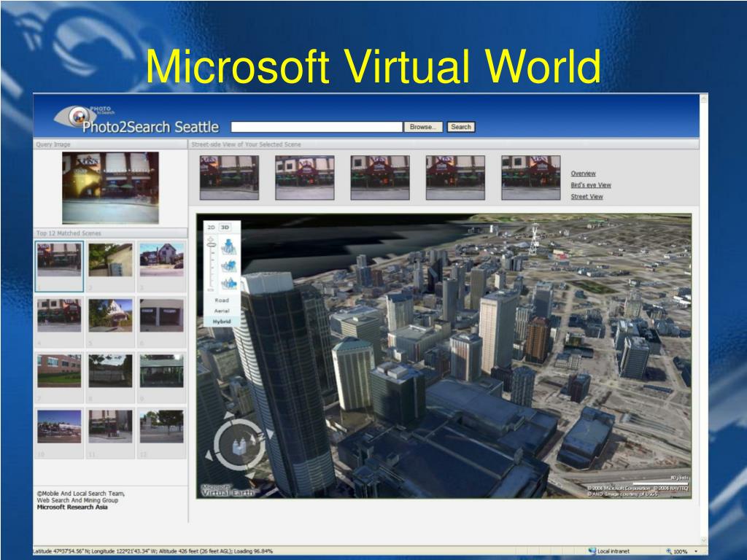Select matched scene 5 thumbnail
Image resolution: width=747 pixels, height=560 pixels.
click(111, 315)
